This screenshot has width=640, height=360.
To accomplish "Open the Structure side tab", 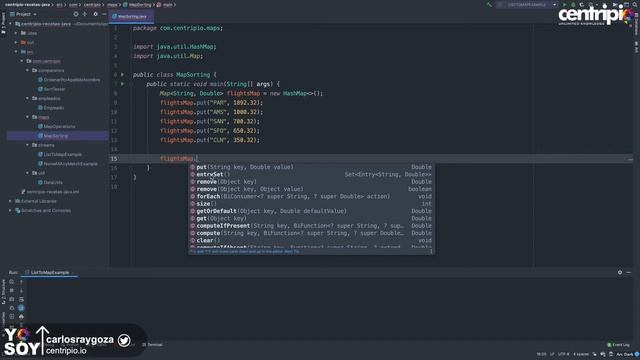I will tap(3, 291).
